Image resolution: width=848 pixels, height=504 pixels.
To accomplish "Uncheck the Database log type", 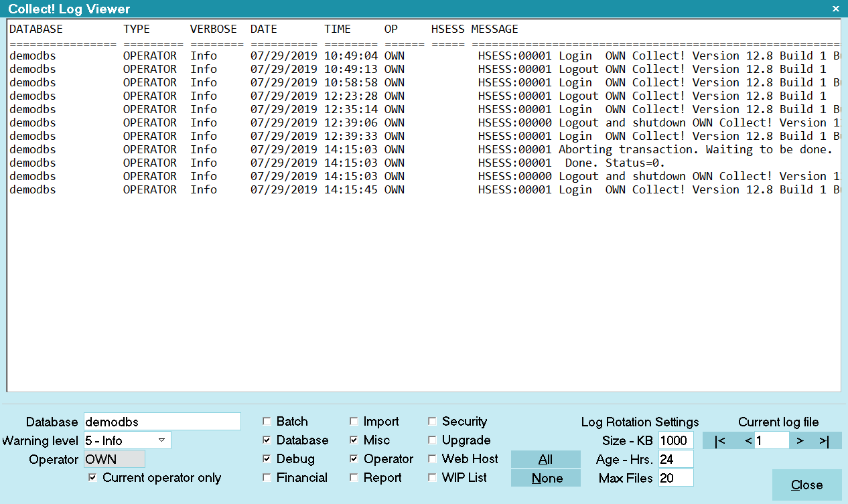I will 267,440.
